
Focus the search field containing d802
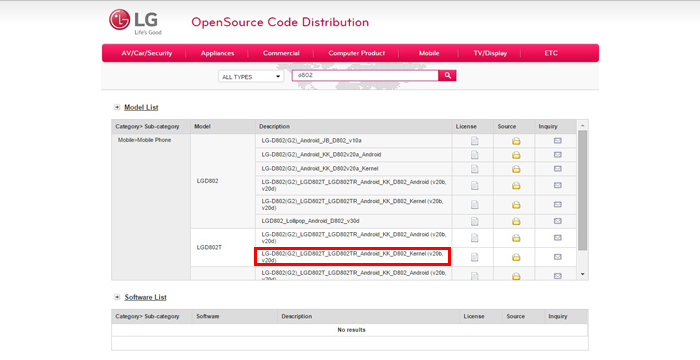(366, 75)
